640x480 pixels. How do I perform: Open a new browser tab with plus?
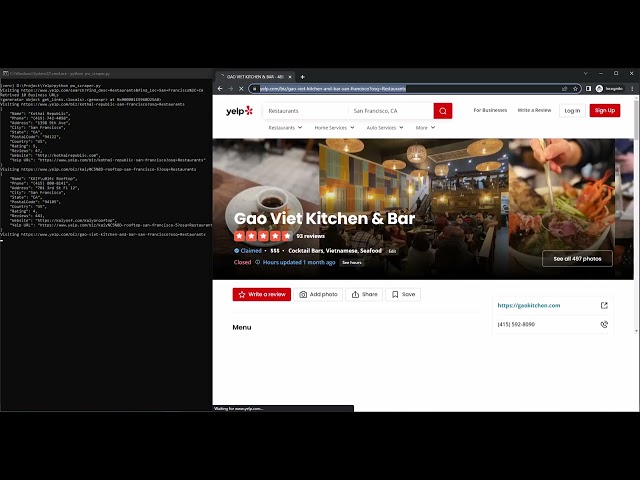pos(302,77)
